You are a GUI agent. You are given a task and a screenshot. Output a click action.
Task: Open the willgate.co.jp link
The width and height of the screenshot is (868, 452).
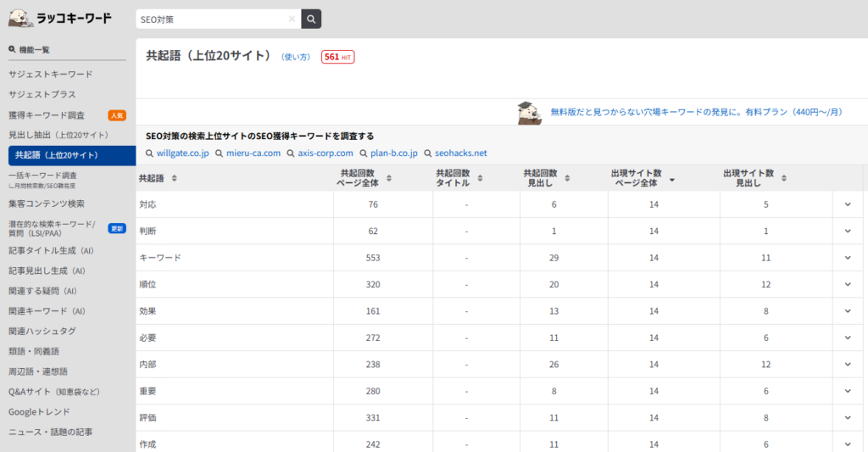pyautogui.click(x=183, y=153)
